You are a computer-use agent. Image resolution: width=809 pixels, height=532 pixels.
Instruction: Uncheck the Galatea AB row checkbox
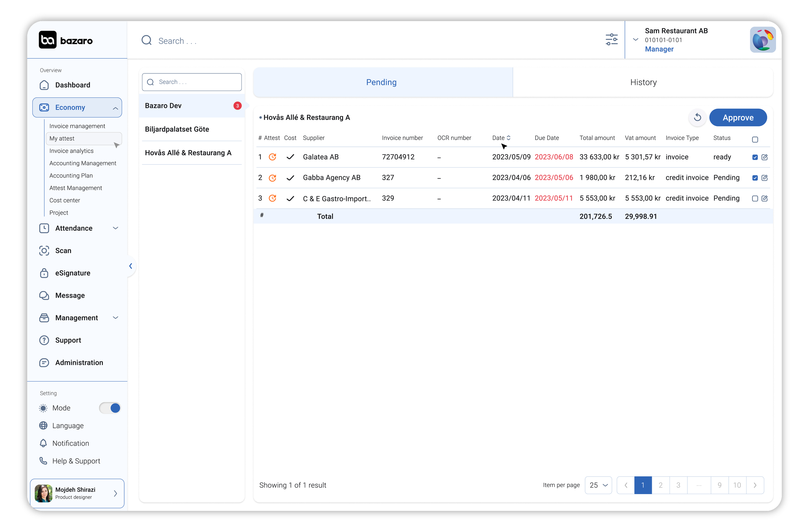(755, 157)
